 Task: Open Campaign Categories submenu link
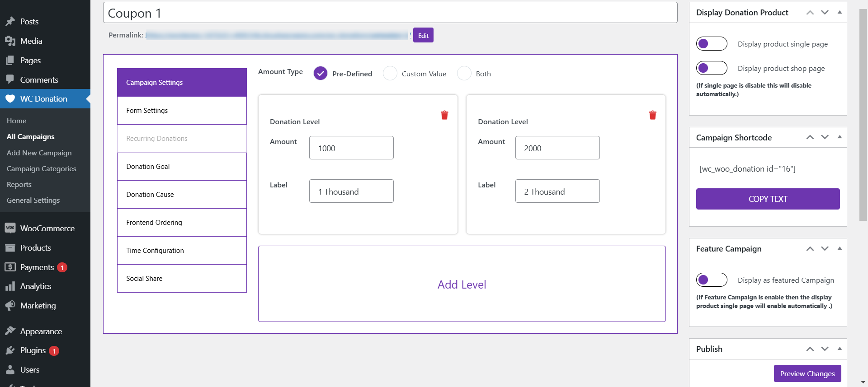(x=41, y=168)
